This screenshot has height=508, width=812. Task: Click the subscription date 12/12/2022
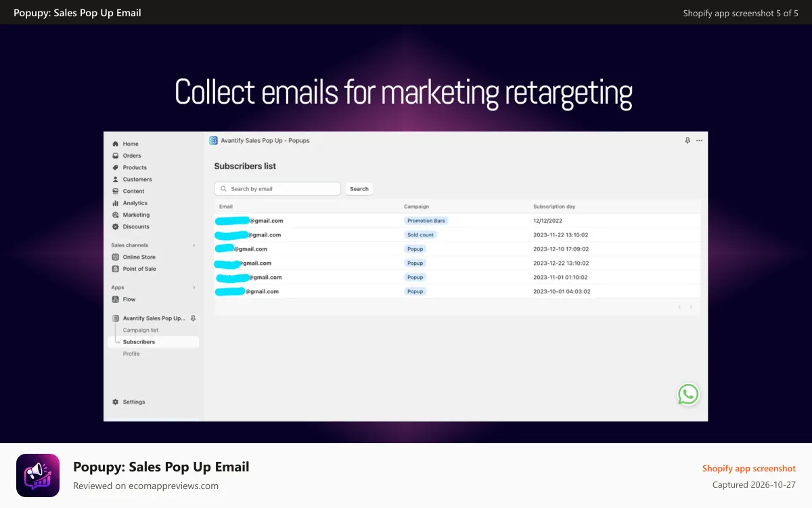(547, 221)
